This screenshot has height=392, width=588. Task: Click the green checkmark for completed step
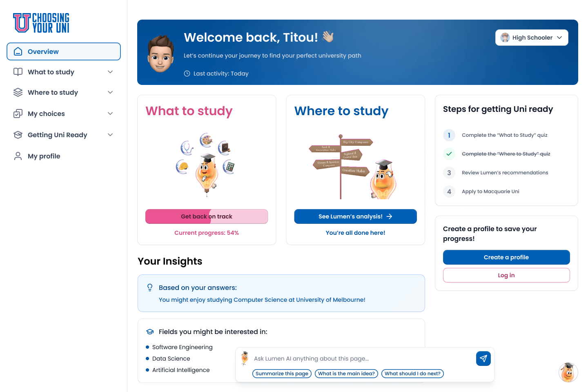point(449,154)
